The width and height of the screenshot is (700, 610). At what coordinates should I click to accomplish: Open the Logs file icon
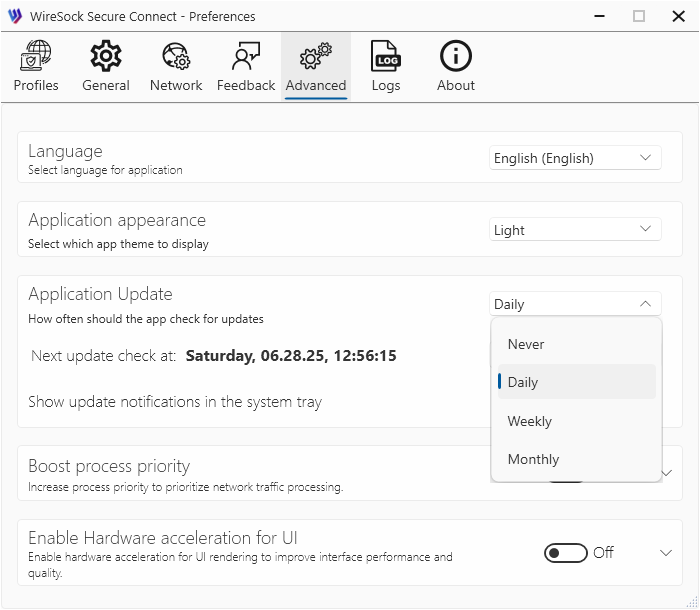tap(386, 56)
